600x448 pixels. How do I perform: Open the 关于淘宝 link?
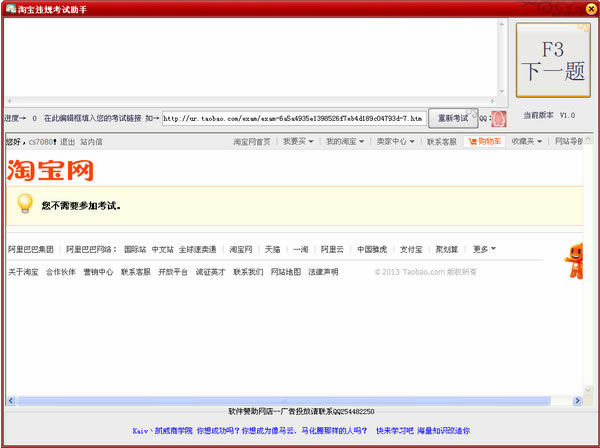point(23,272)
